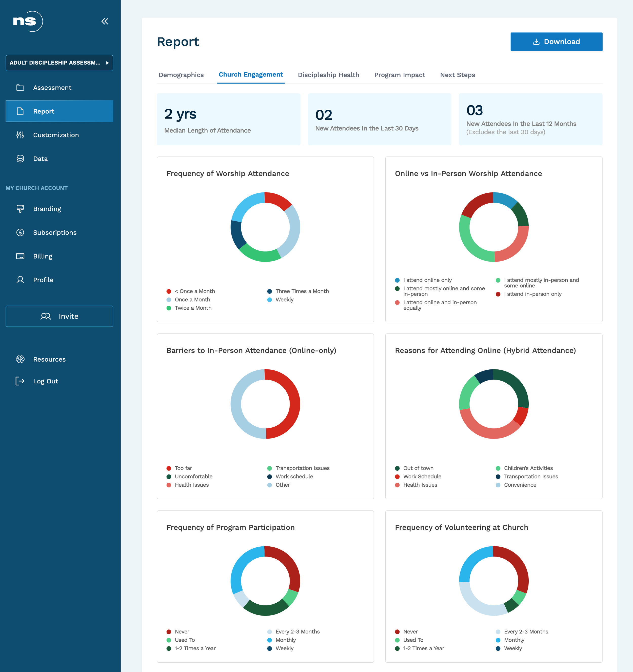Click the Assessment folder icon
Screen dimensions: 633x672
[20, 88]
